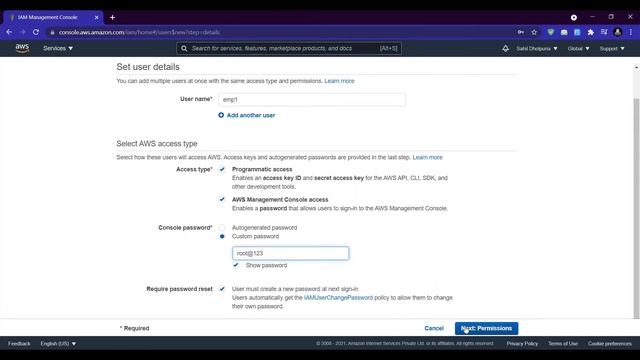Click the User name input field
Screen dimensions: 640x360
312,100
